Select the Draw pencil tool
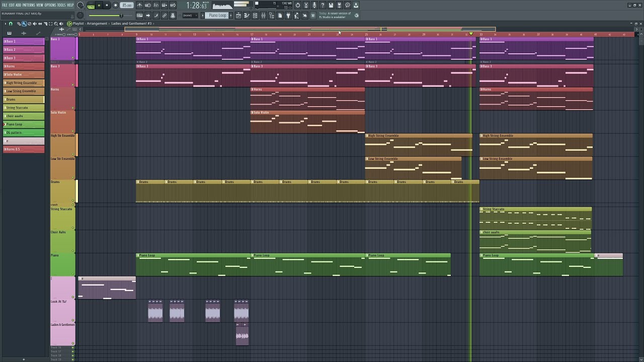This screenshot has height=362, width=644. [x=19, y=24]
